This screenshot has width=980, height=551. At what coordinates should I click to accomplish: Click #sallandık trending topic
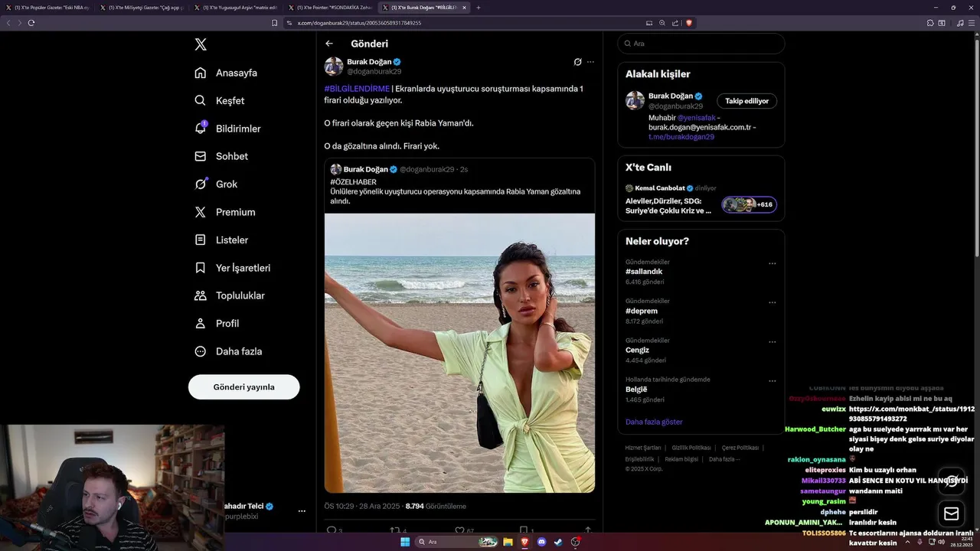(x=644, y=272)
